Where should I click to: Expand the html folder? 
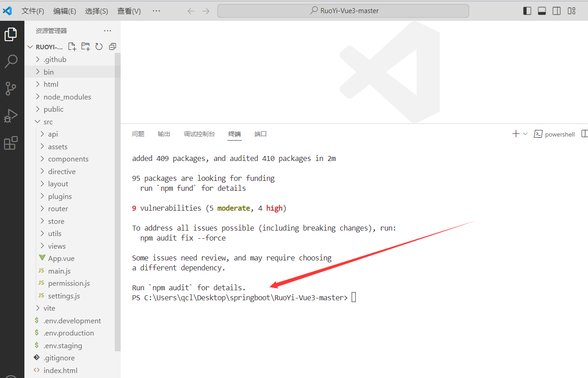(72, 84)
